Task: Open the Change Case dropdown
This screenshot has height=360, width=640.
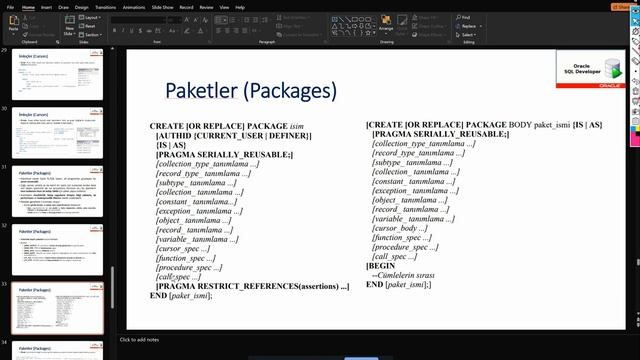Action: [x=172, y=31]
